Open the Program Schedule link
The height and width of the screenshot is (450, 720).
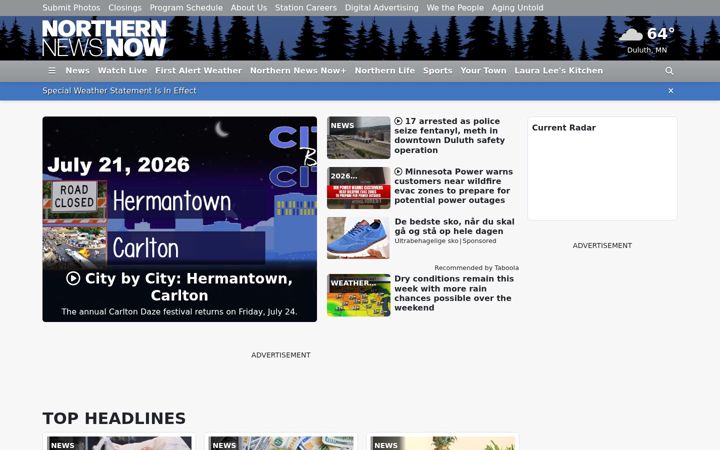click(186, 8)
